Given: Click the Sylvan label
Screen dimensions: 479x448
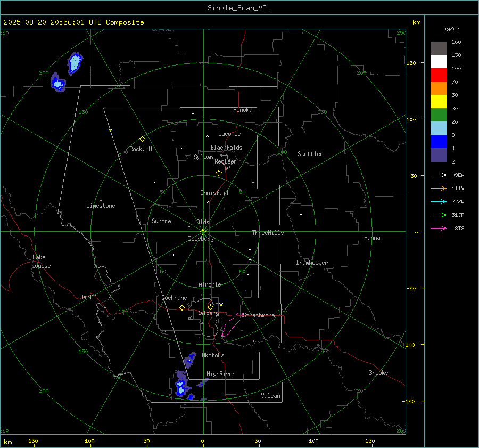Looking at the screenshot, I should 203,157.
